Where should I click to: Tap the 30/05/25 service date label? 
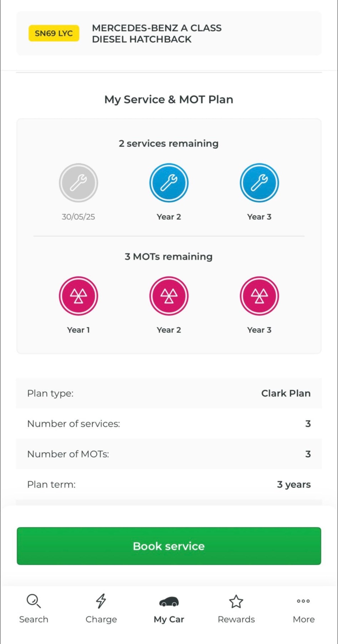point(78,217)
